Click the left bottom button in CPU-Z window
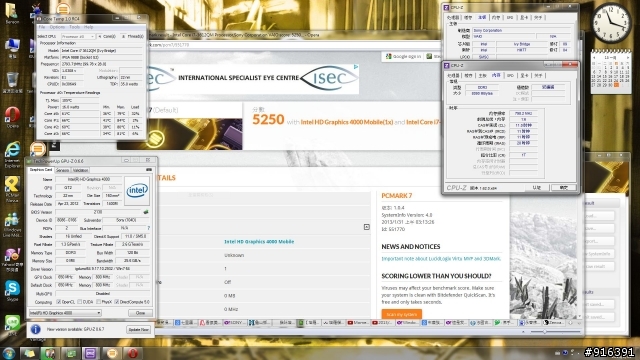This screenshot has height=360, width=640. point(537,188)
